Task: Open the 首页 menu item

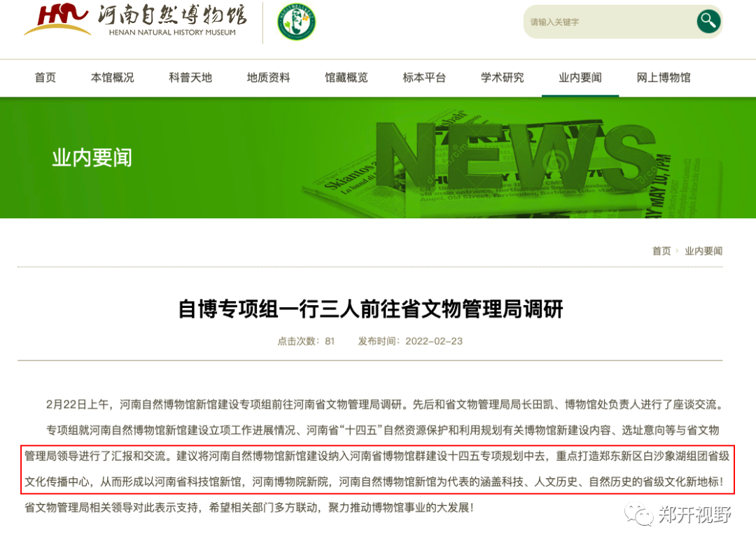Action: coord(45,78)
